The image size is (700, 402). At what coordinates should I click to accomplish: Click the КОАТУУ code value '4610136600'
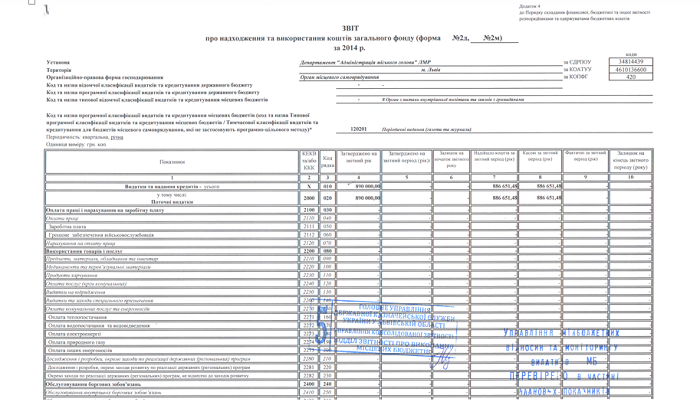point(631,69)
